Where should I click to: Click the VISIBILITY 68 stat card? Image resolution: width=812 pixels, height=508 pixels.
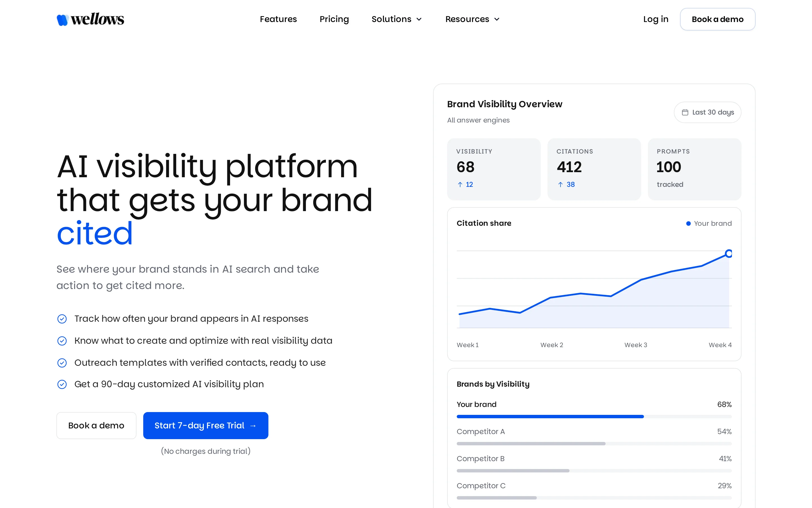[x=494, y=169]
